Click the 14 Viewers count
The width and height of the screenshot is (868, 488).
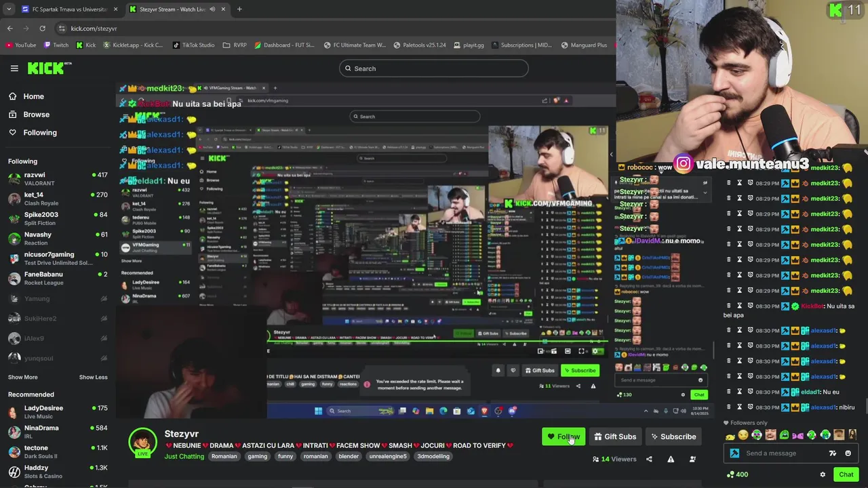point(614,460)
